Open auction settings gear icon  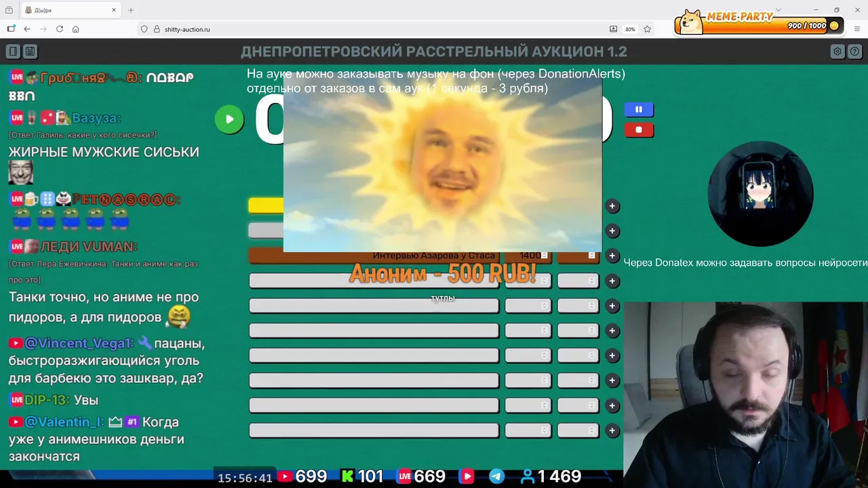click(x=837, y=52)
